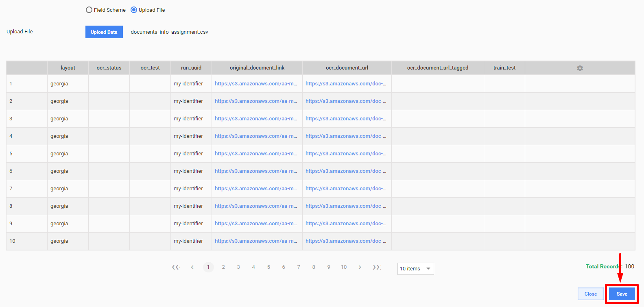Click the run_uuid column header
Screen dimensions: 644x307
(x=191, y=68)
